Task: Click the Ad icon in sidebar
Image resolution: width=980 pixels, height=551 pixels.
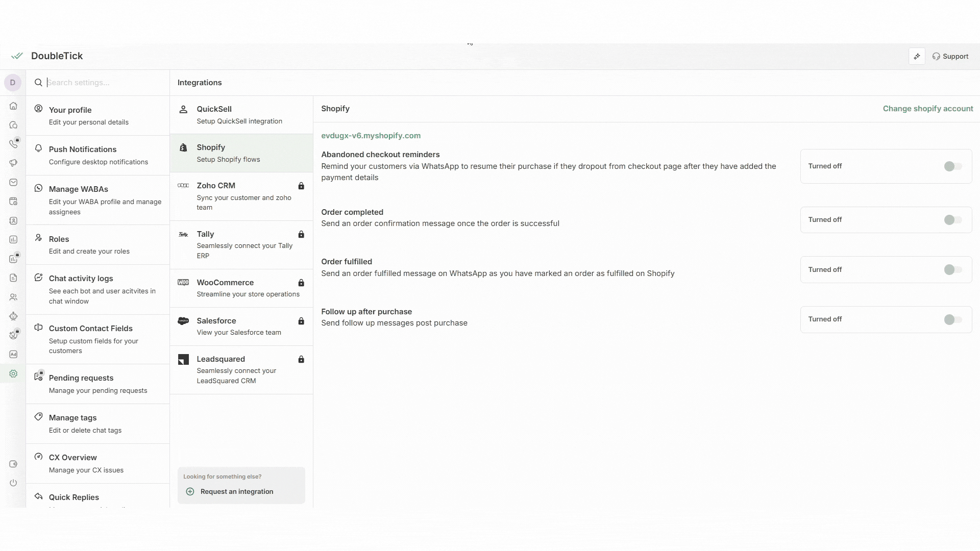Action: pos(13,355)
